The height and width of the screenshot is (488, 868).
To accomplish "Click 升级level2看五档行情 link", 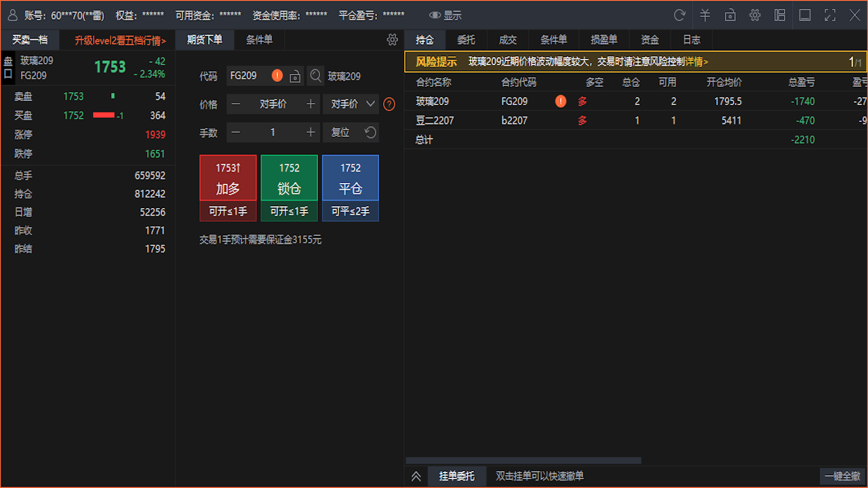I will click(x=121, y=40).
